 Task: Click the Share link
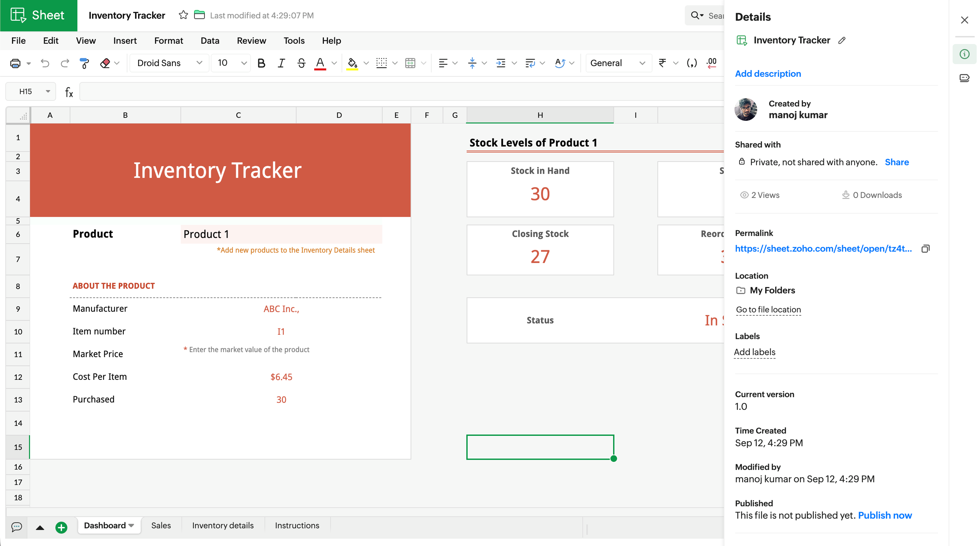(897, 162)
